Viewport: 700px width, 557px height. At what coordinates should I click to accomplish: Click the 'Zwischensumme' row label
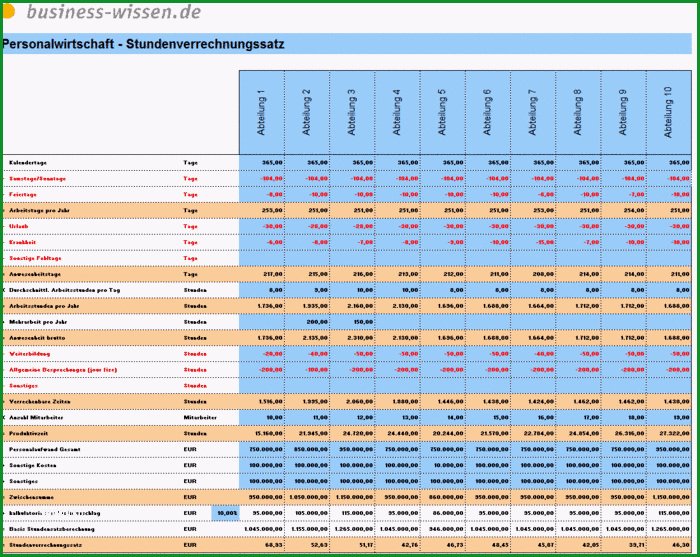click(x=31, y=497)
